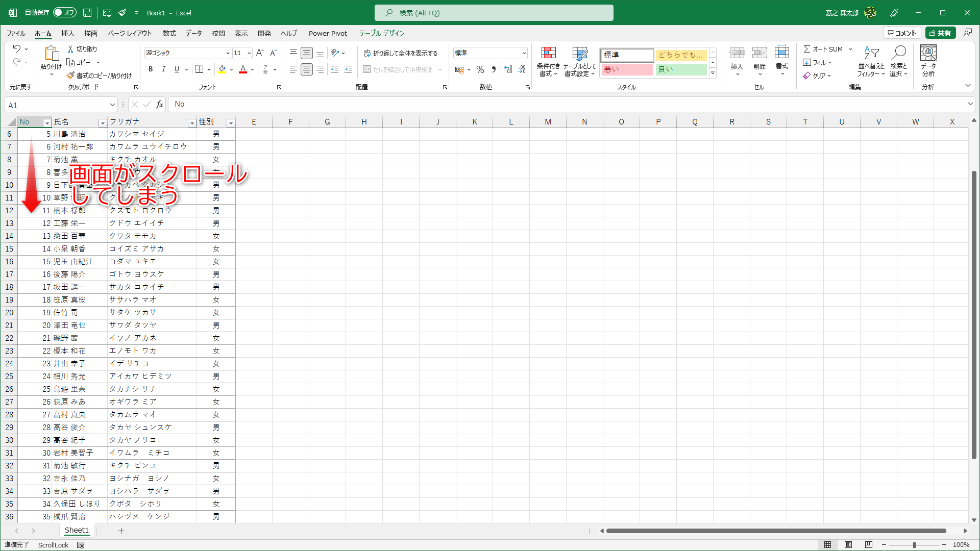Image resolution: width=980 pixels, height=551 pixels.
Task: Click the Data Analysis (データ分析) icon
Action: coord(928,61)
